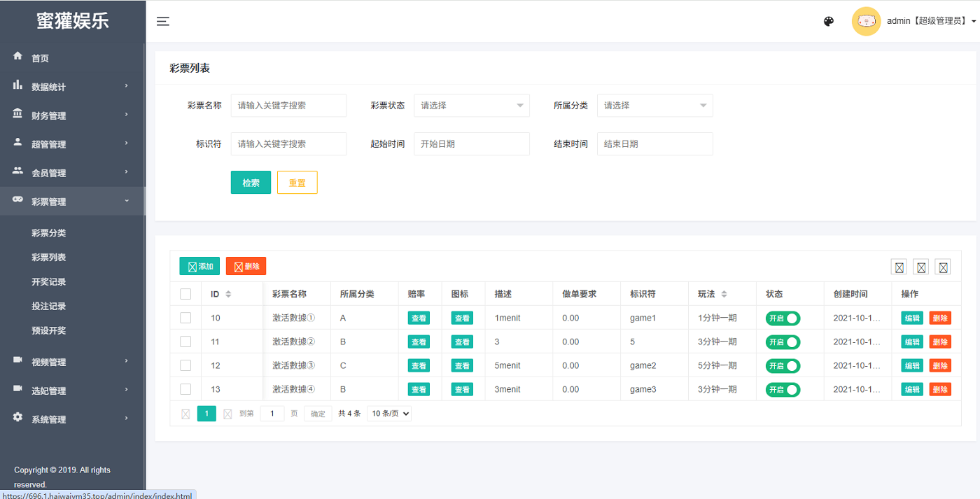
Task: Click the 查看 odds button for ID 11
Action: [x=419, y=342]
